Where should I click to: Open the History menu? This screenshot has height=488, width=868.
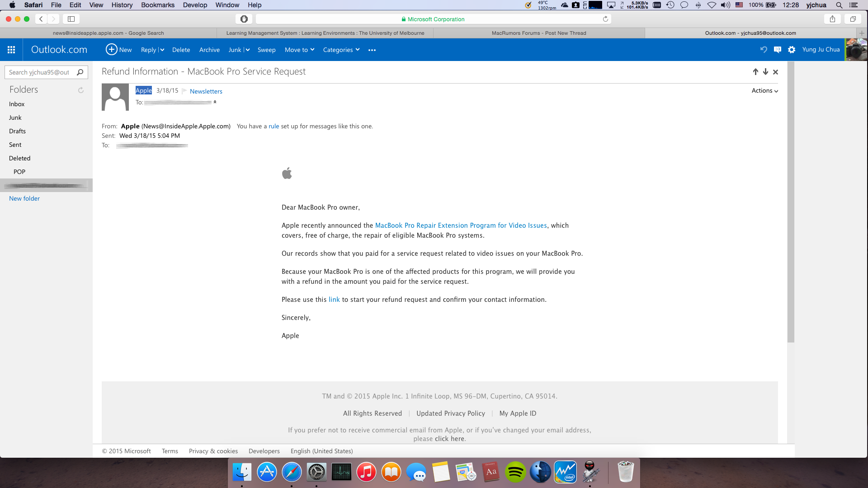click(122, 5)
